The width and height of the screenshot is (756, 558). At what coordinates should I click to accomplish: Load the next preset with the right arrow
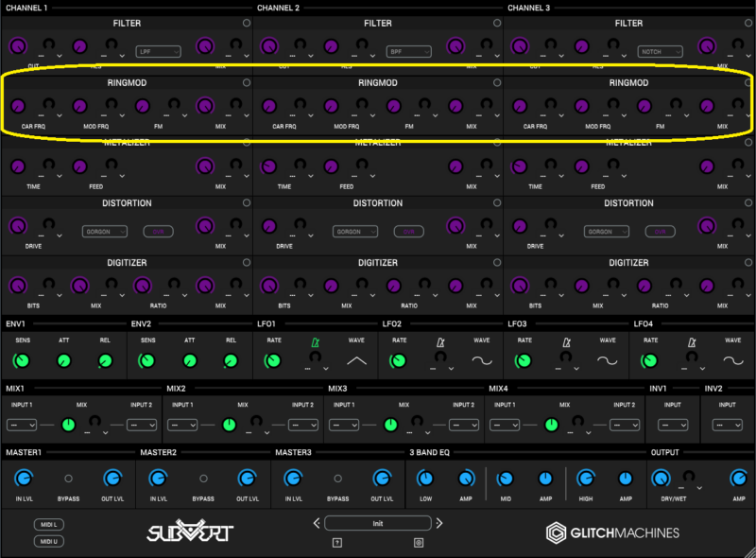point(439,523)
